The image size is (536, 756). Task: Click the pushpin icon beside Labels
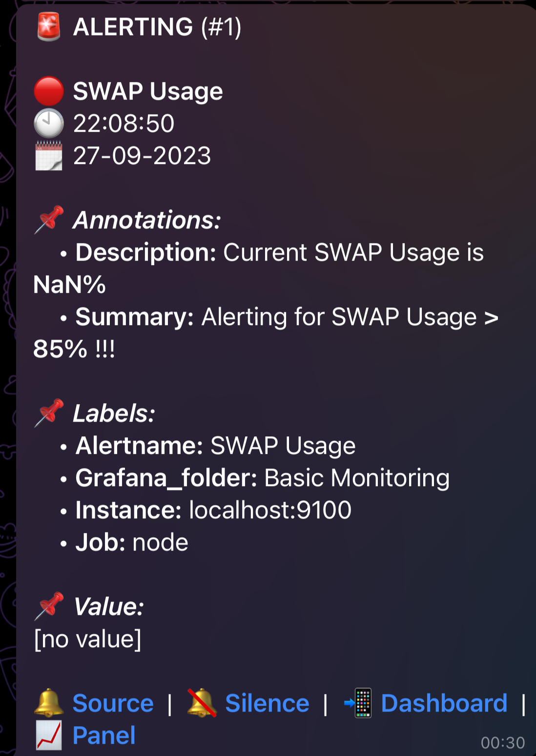click(49, 413)
